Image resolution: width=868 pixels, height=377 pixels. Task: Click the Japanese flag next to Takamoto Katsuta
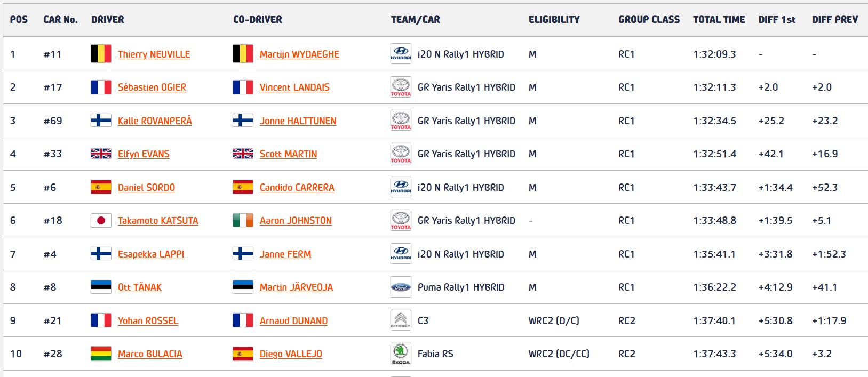click(101, 220)
